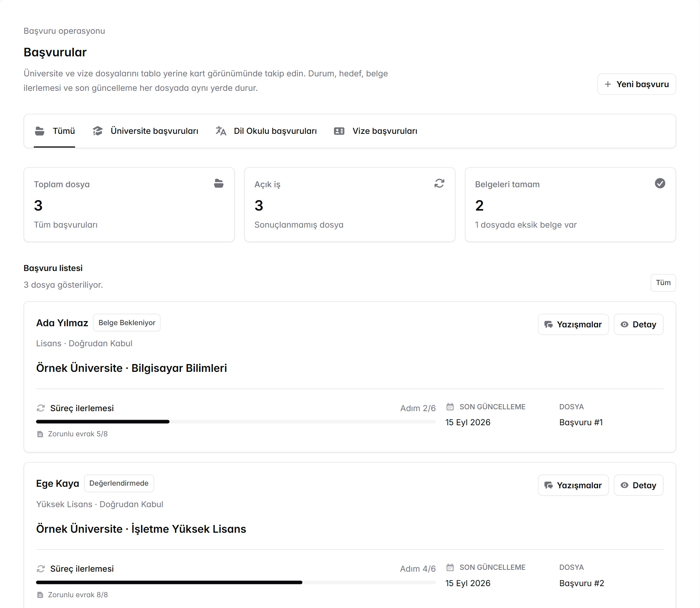Viewport: 700px width, 608px height.
Task: Open the Tüm filter dropdown
Action: [663, 283]
